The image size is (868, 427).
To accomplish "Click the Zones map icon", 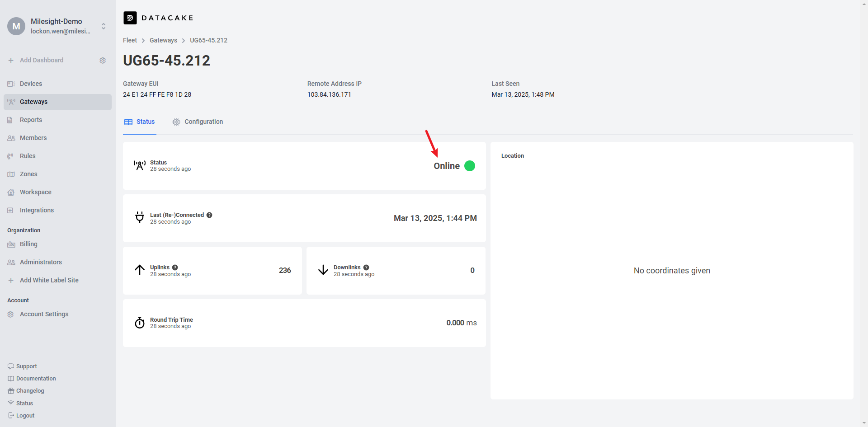I will click(11, 174).
